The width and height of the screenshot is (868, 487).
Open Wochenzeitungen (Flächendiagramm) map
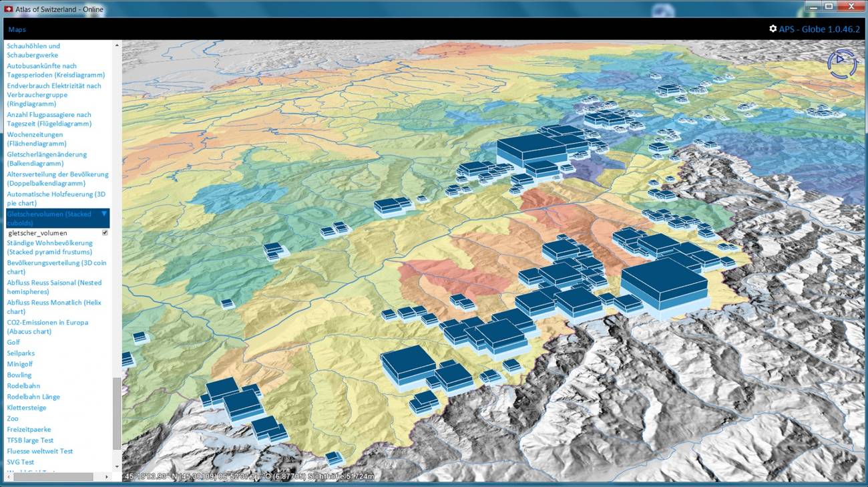tap(37, 139)
